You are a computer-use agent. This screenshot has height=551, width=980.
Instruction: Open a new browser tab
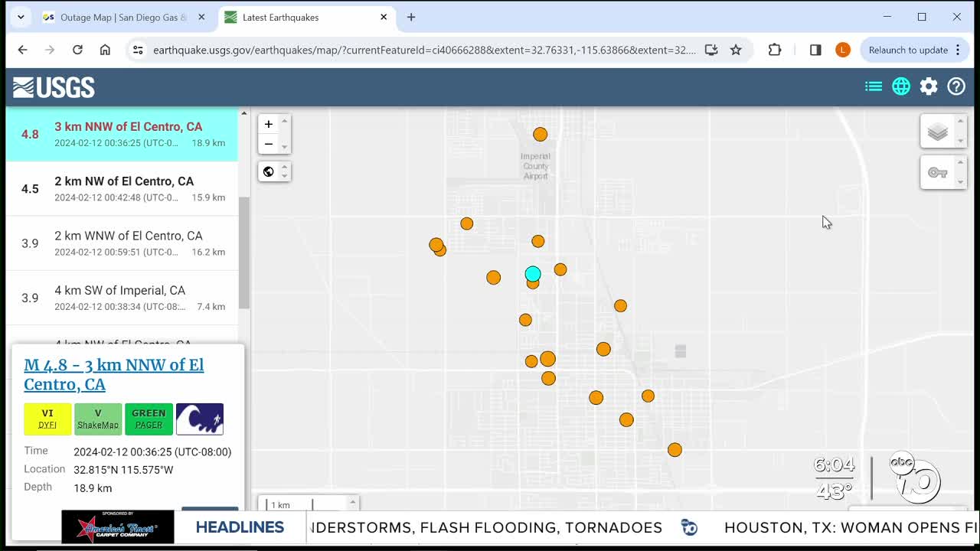click(411, 17)
